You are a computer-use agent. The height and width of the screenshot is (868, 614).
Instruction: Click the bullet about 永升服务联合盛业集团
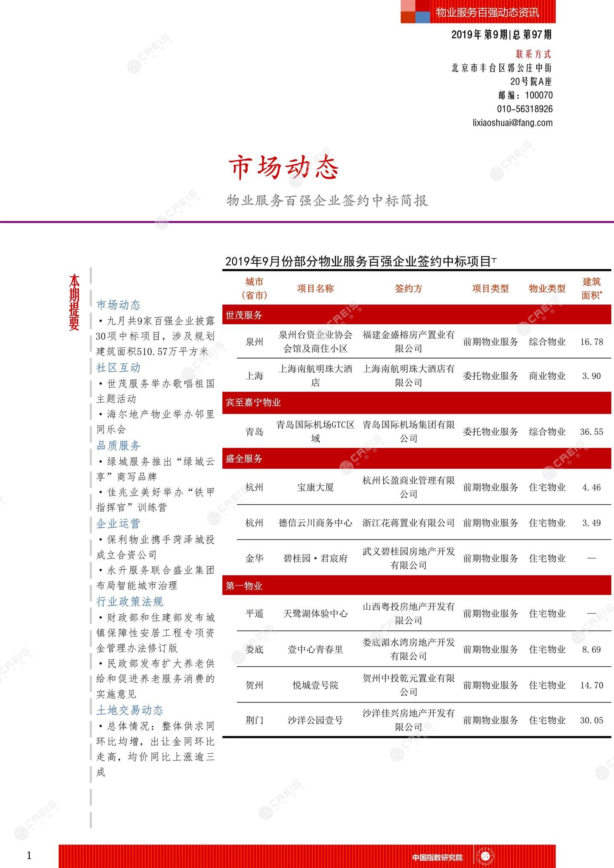156,578
